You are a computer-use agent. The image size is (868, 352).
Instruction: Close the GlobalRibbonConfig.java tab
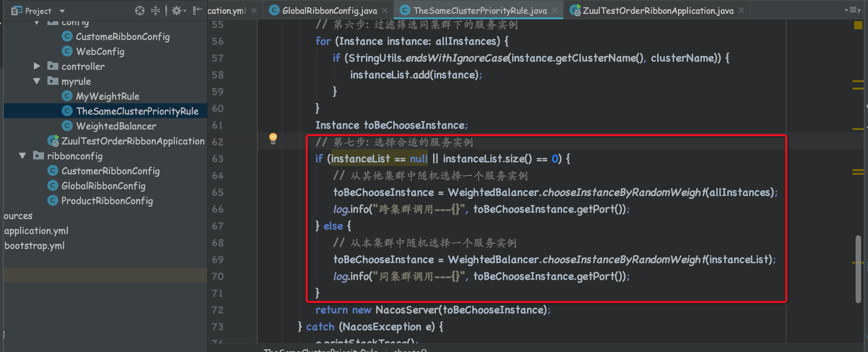385,11
